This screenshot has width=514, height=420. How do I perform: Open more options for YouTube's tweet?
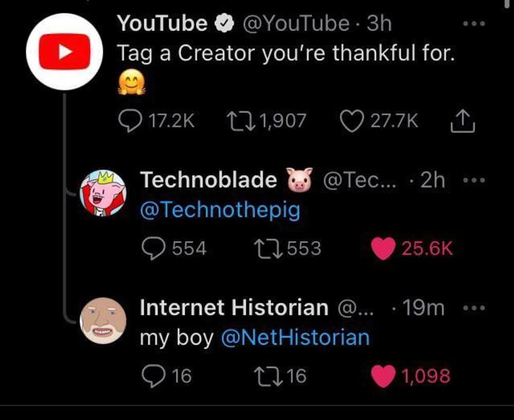[473, 24]
